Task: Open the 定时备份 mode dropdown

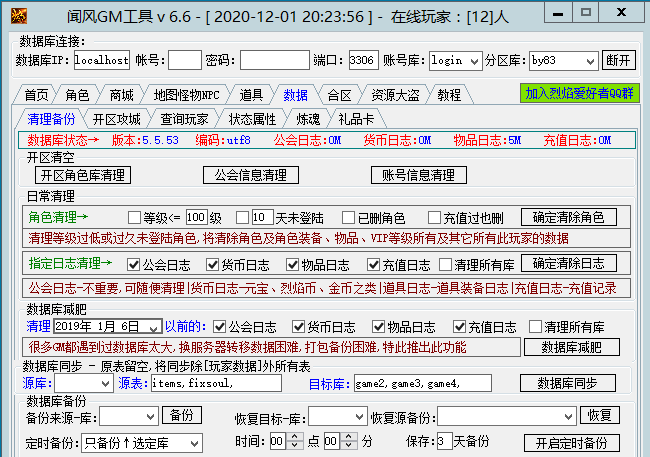Action: (x=194, y=443)
